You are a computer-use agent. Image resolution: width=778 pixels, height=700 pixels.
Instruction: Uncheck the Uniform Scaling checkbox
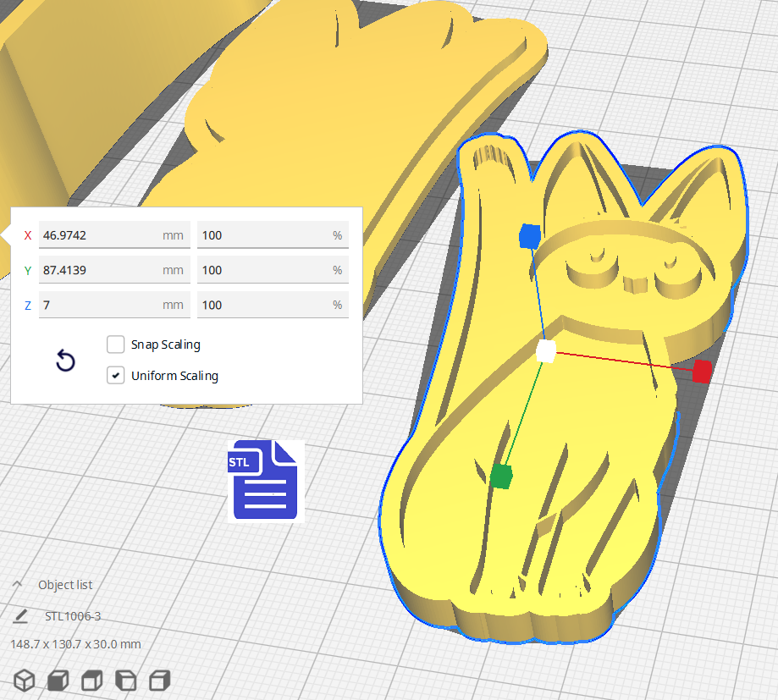tap(116, 376)
